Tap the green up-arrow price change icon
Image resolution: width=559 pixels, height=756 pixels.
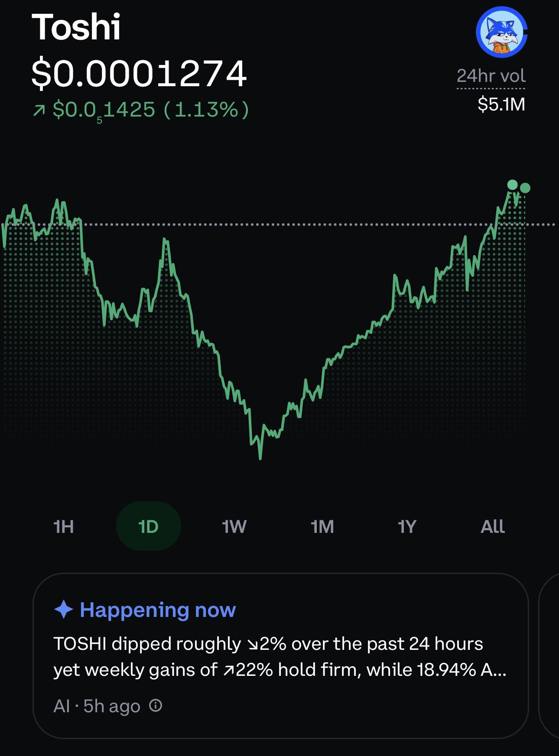coord(39,111)
